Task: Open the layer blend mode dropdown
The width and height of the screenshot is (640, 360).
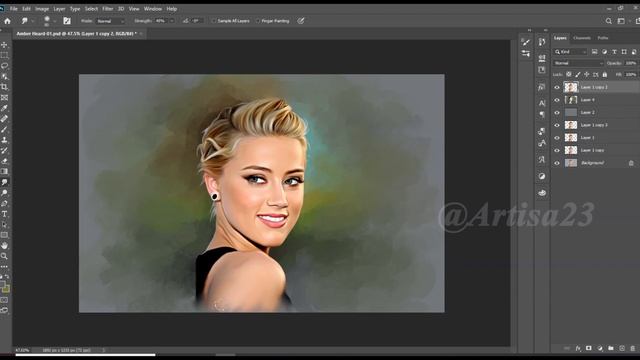Action: tap(578, 63)
